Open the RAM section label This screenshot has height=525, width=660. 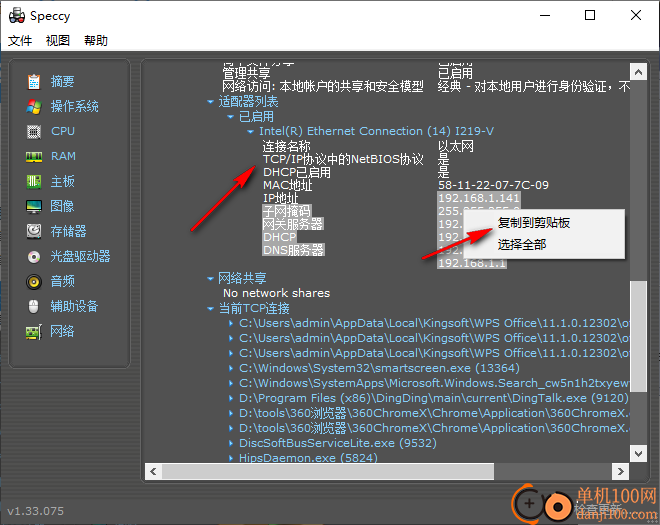tap(63, 157)
